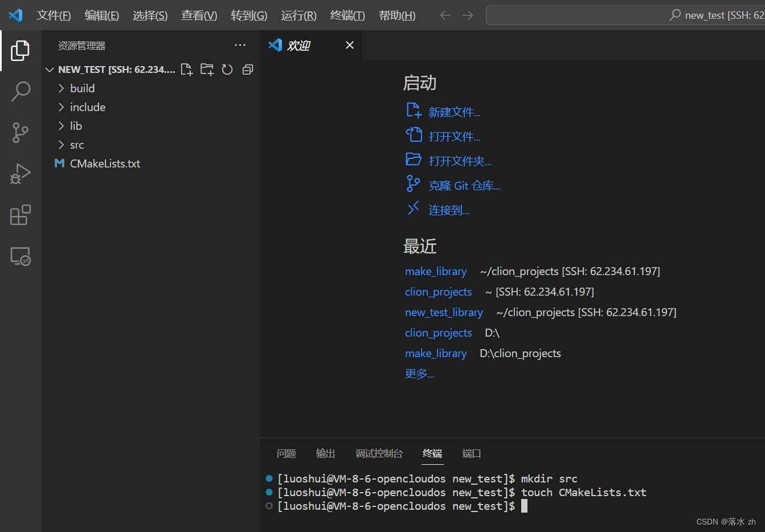
Task: Switch to the 端口 panel tab
Action: click(x=472, y=453)
